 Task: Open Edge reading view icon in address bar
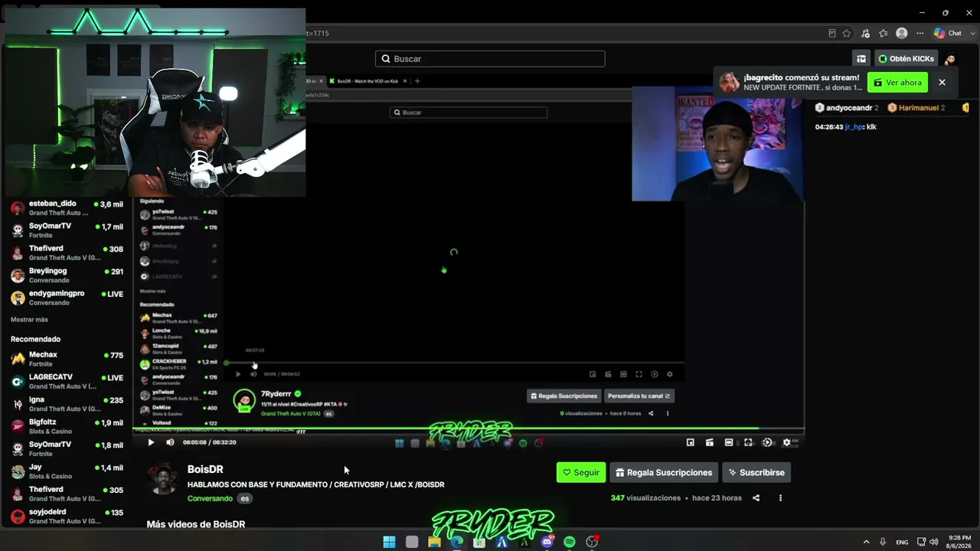point(832,33)
